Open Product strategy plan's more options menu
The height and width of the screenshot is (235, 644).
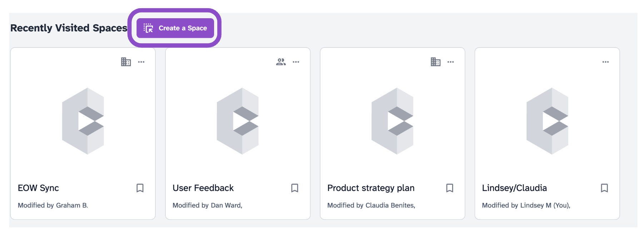451,62
